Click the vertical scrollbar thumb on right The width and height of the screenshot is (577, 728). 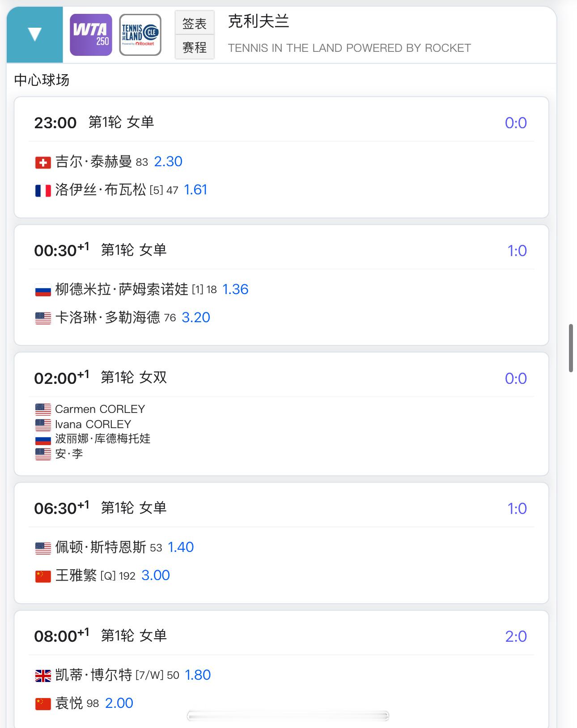571,348
